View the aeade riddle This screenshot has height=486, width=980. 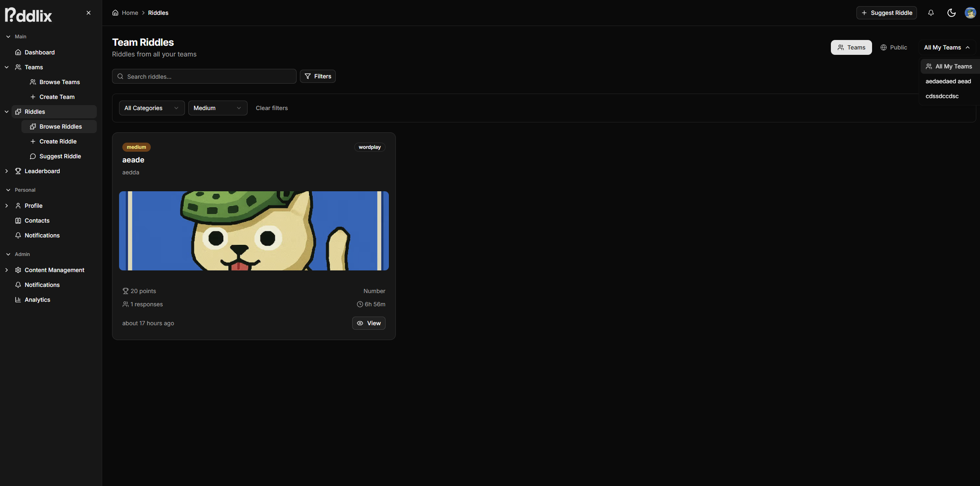tap(369, 323)
